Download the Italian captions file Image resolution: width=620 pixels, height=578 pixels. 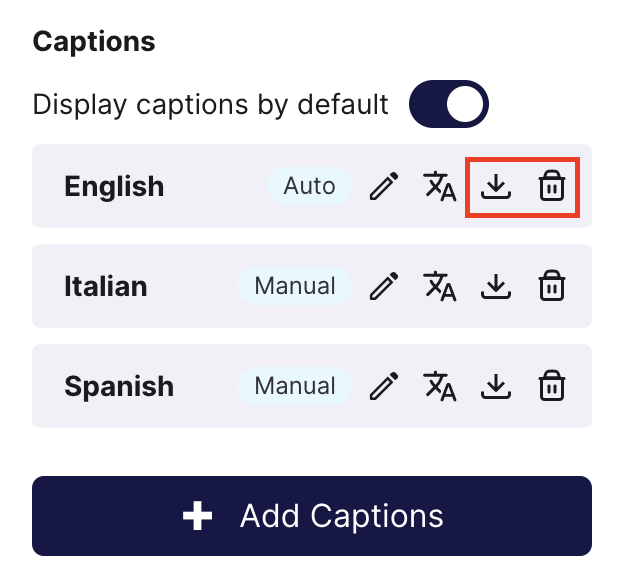click(x=496, y=286)
